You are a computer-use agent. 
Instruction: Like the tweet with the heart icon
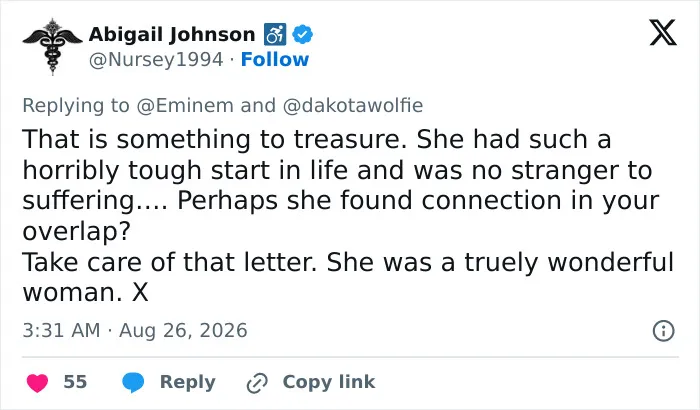coord(37,383)
